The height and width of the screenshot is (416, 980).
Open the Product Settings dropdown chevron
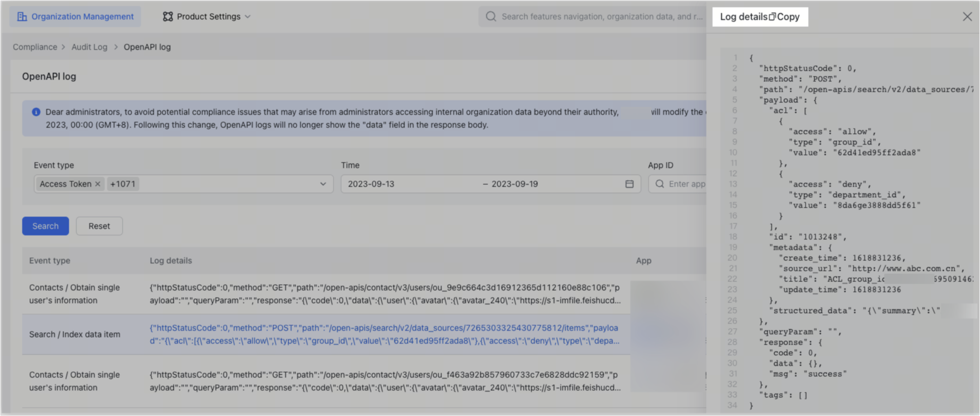tap(248, 17)
